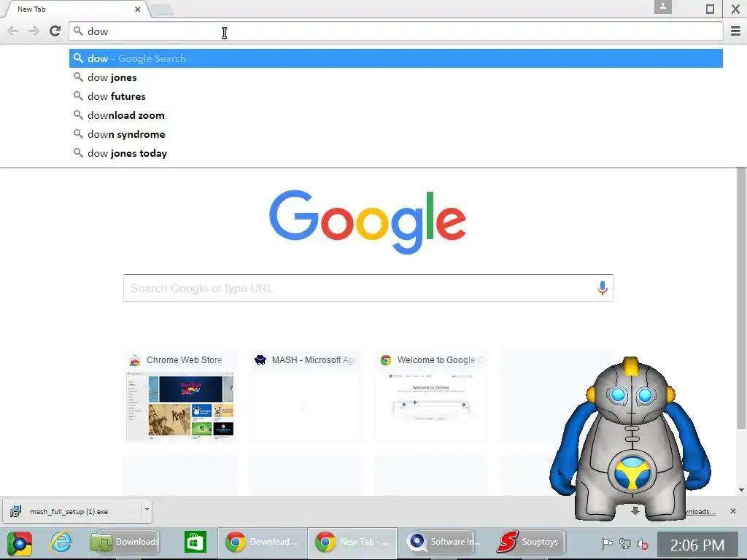Click the muted volume tray icon
Screen dimensions: 747x560
coord(643,543)
